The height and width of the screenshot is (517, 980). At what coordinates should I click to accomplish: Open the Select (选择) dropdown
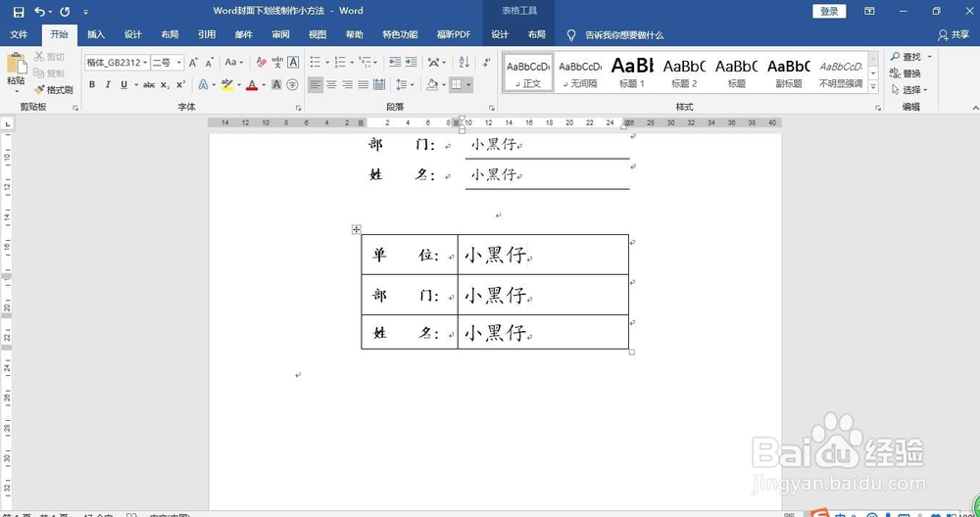point(909,90)
